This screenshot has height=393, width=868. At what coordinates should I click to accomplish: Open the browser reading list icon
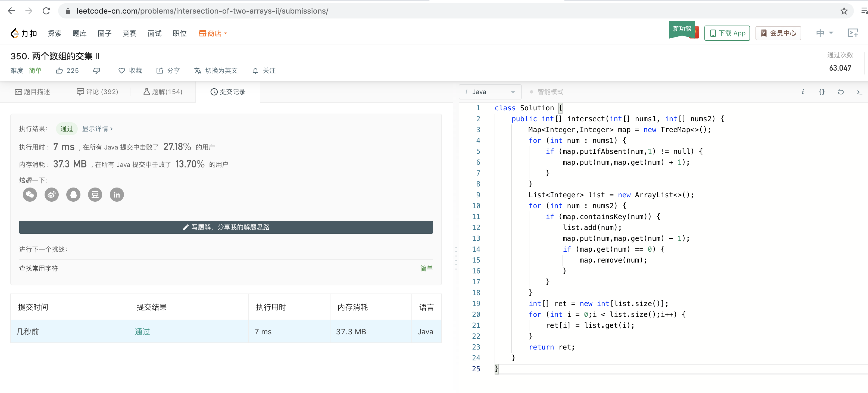pyautogui.click(x=865, y=11)
